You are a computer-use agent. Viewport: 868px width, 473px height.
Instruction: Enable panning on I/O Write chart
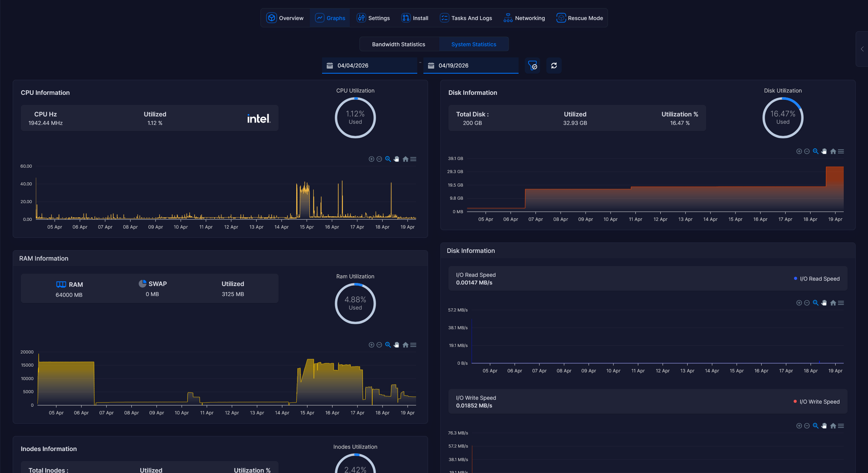click(x=824, y=426)
